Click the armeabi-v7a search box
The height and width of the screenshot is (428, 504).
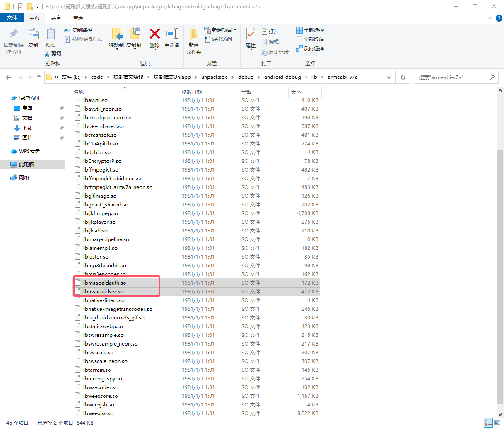point(452,77)
